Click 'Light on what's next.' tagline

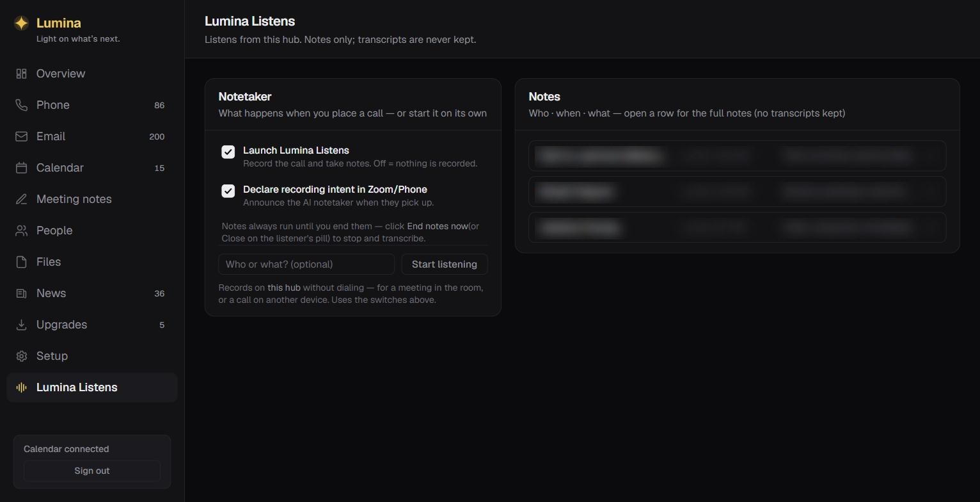(78, 38)
